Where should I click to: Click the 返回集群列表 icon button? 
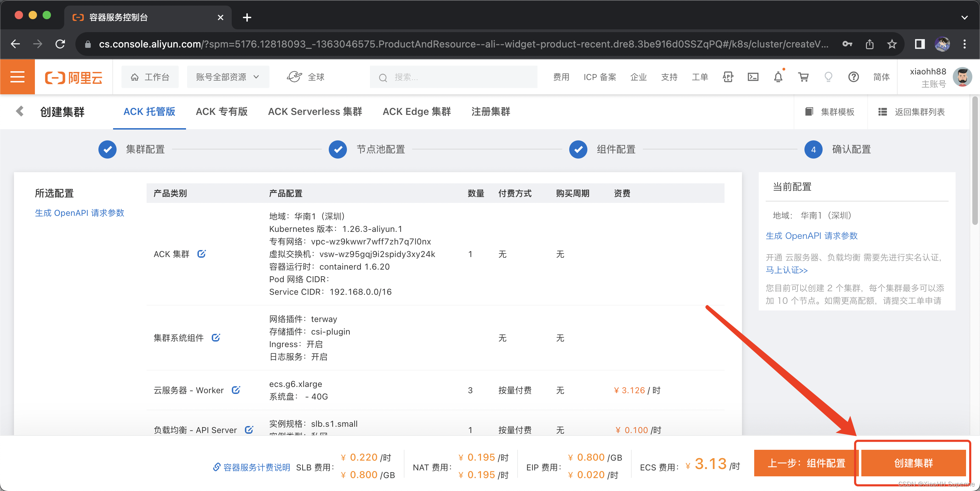click(883, 113)
